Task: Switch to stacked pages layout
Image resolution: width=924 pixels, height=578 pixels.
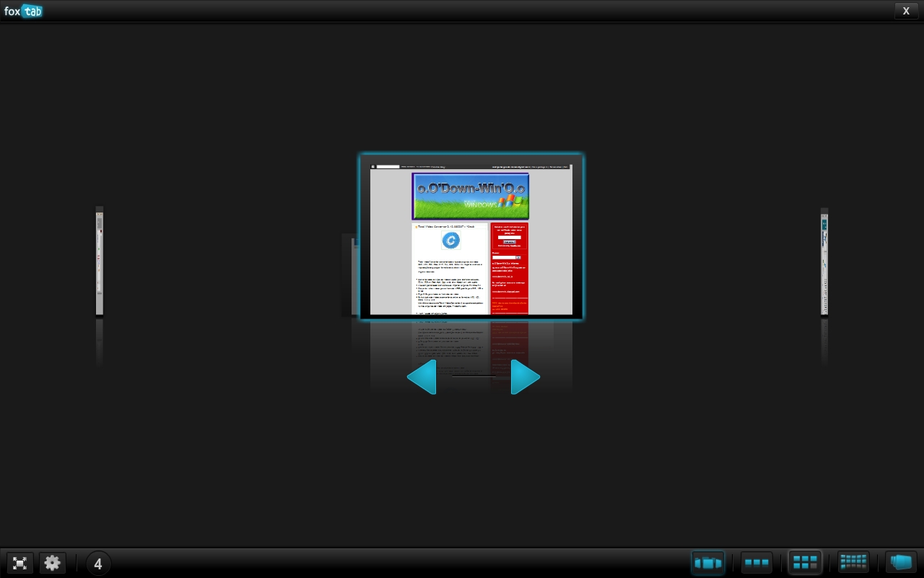Action: pyautogui.click(x=901, y=563)
